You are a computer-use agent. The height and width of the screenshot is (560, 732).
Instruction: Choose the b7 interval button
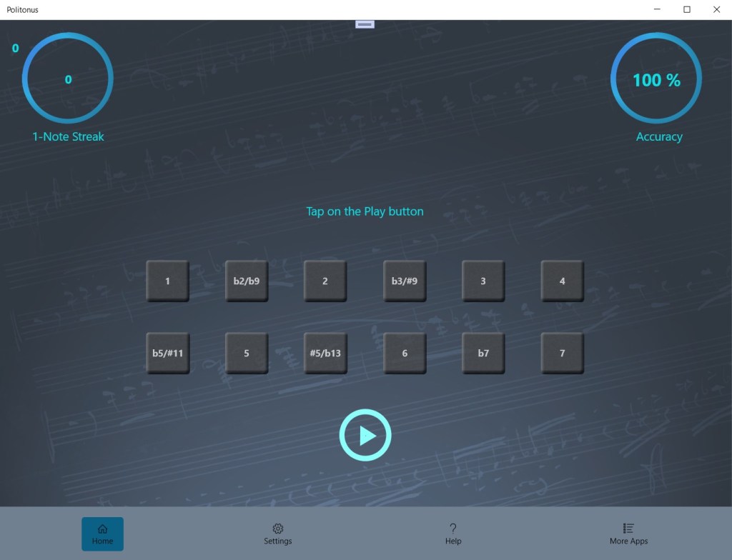click(483, 353)
